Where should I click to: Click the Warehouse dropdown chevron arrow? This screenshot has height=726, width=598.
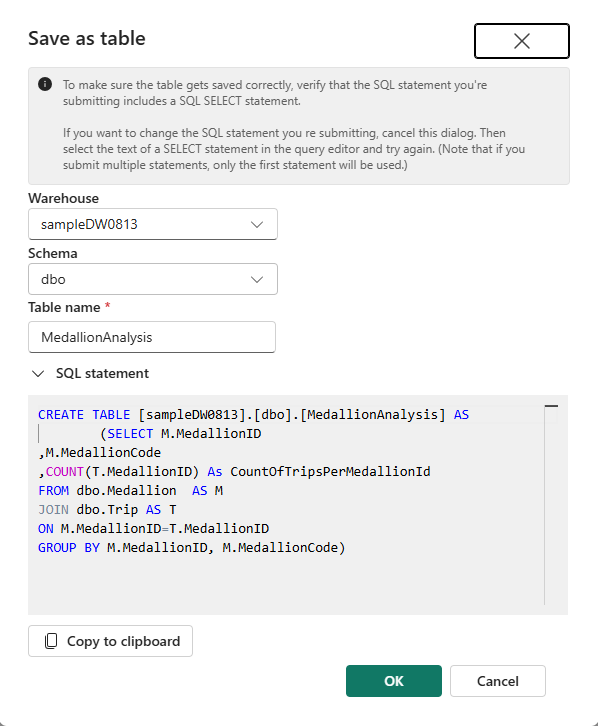pyautogui.click(x=257, y=225)
